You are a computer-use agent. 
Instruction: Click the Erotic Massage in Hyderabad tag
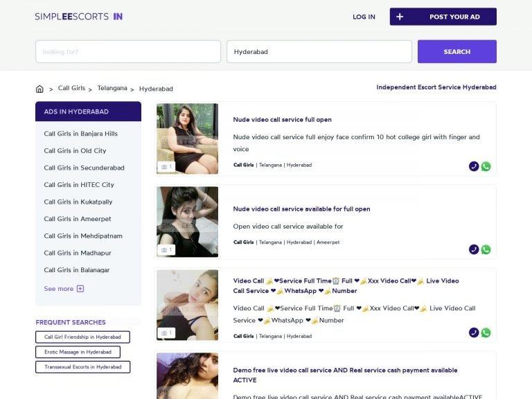(78, 352)
